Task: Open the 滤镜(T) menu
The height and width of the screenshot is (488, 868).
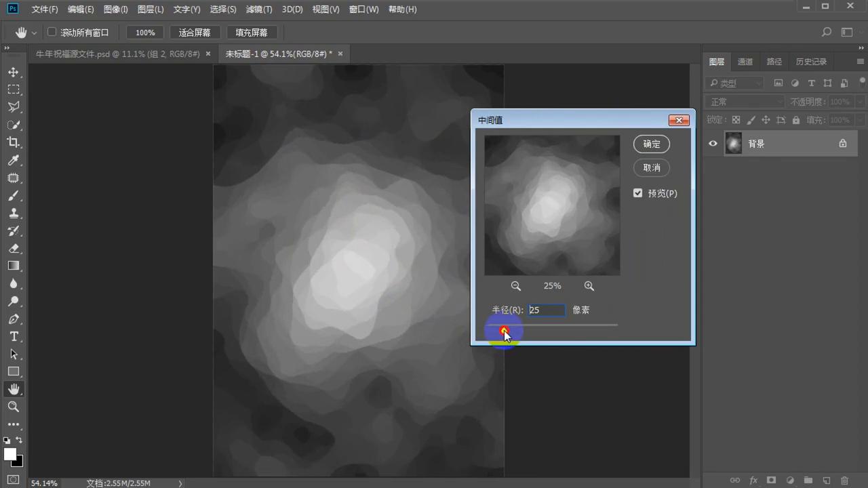Action: point(258,9)
